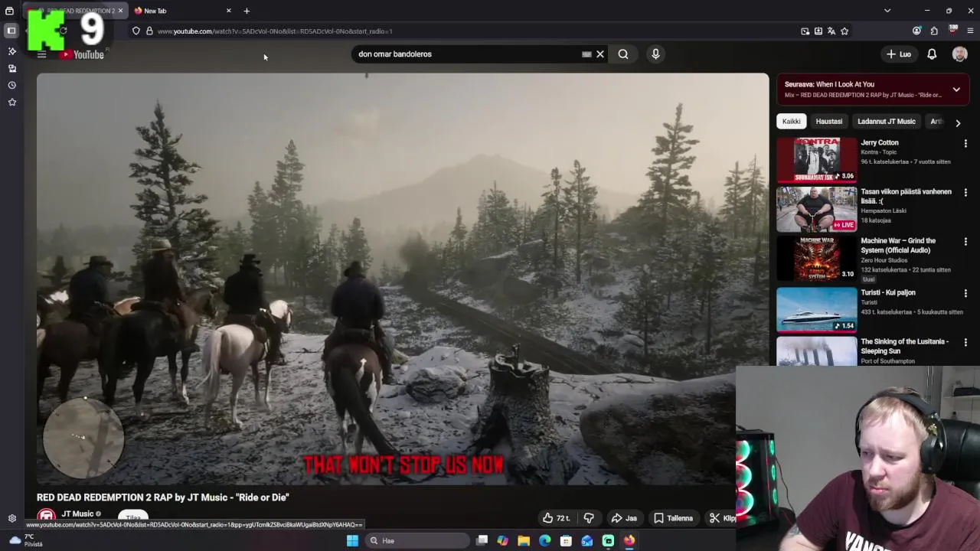Click JT Music channel avatar
The width and height of the screenshot is (980, 551).
pos(47,516)
